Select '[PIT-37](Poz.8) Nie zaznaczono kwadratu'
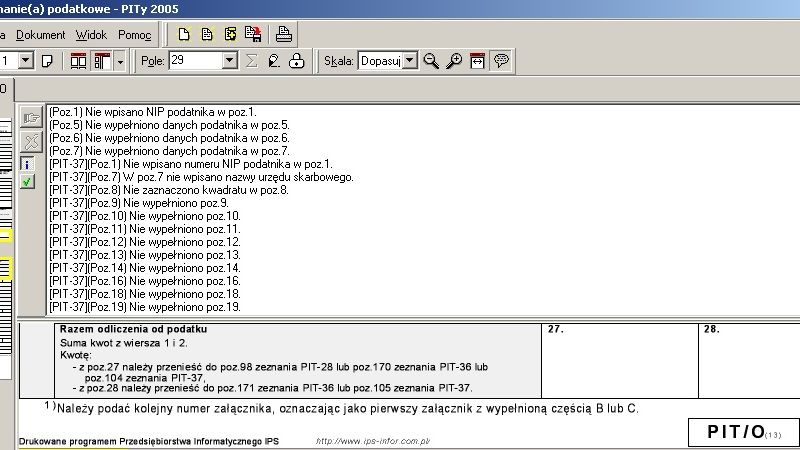This screenshot has width=800, height=450. [x=169, y=190]
